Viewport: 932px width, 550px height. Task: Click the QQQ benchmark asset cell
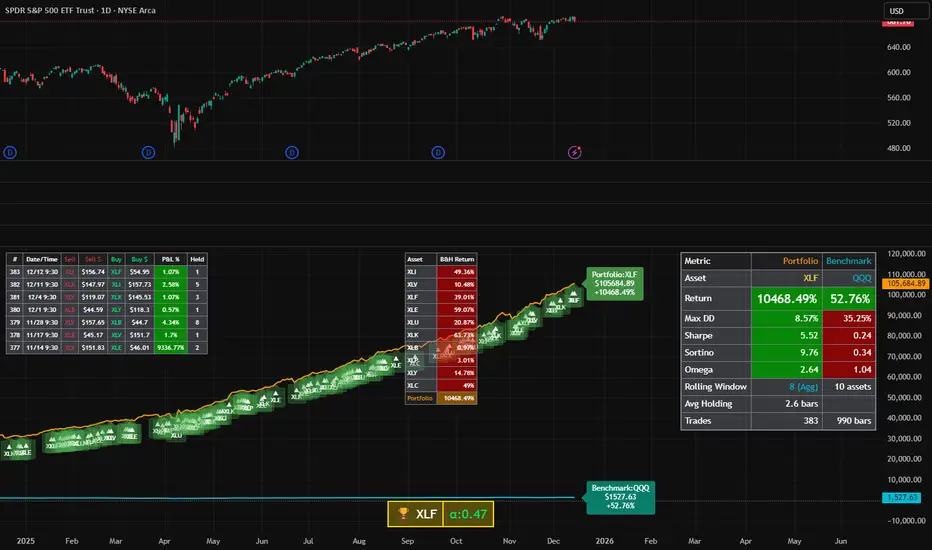point(849,278)
